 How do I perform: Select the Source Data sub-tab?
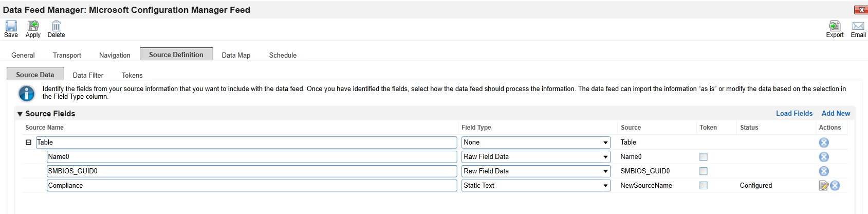coord(35,75)
